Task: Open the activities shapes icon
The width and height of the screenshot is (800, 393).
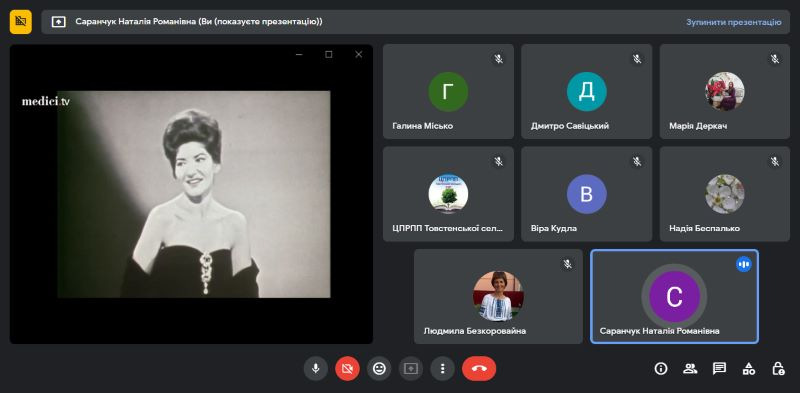Action: click(748, 369)
